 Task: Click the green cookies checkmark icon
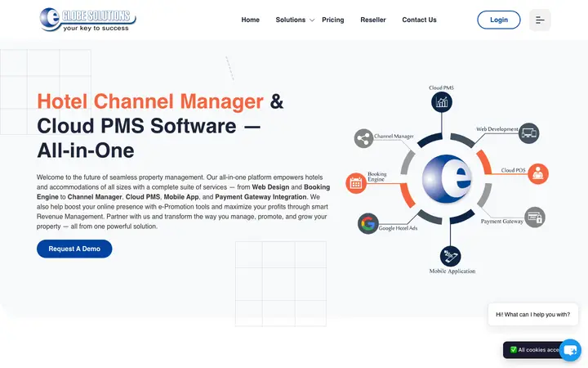click(x=514, y=350)
